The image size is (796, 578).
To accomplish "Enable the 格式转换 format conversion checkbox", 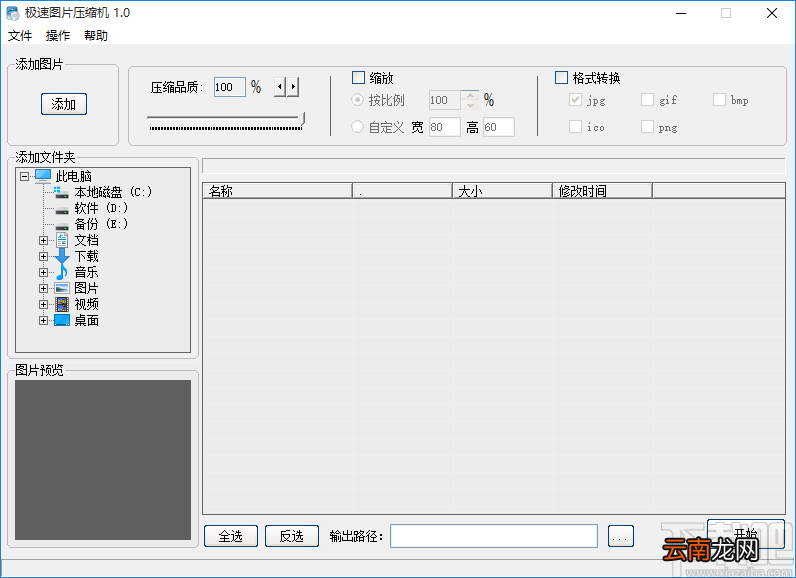I will click(561, 78).
